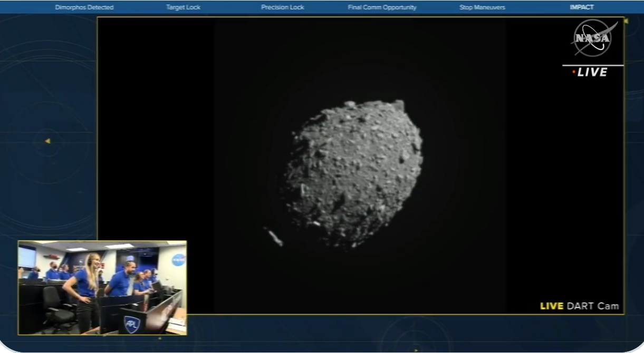Click the NASA logo in top-right corner
The image size is (644, 353).
pos(593,38)
